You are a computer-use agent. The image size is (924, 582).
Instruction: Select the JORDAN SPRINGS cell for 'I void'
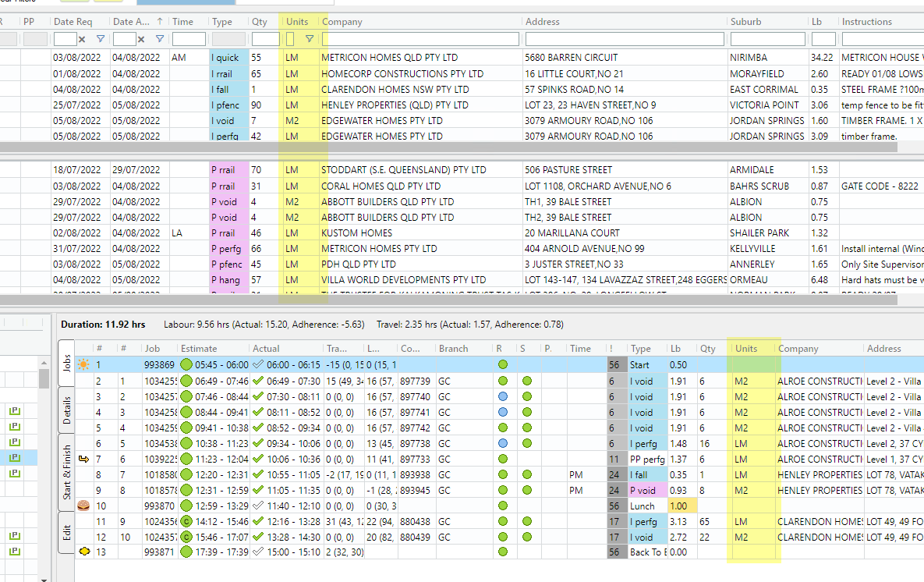(x=768, y=120)
